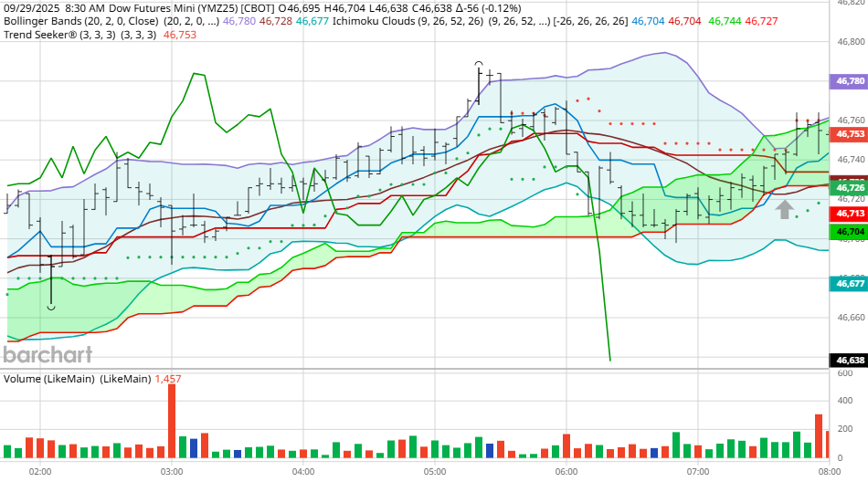
Task: Click the high arc marker above the peak bar
Action: [x=479, y=64]
